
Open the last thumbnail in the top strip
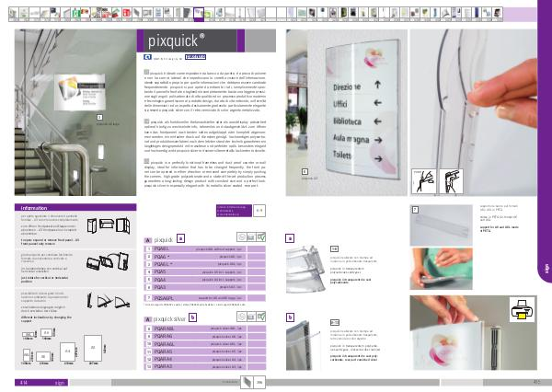[497, 14]
